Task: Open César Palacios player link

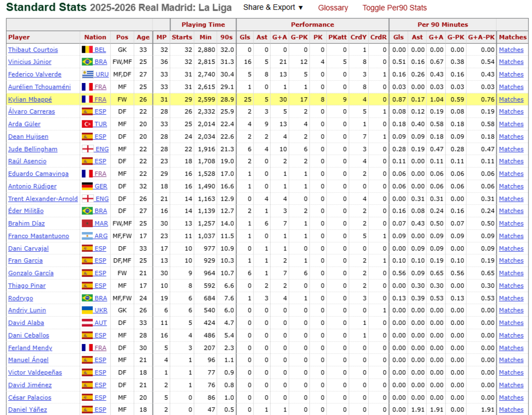Action: point(30,398)
